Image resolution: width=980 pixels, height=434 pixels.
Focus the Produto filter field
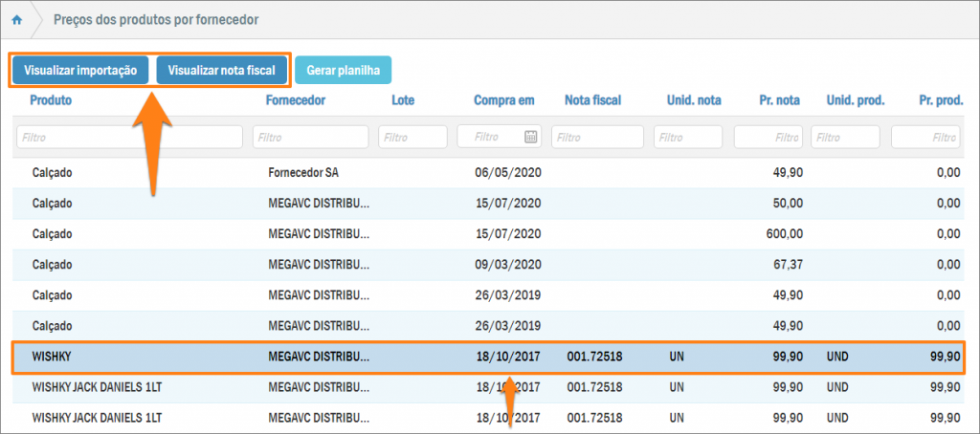click(129, 138)
